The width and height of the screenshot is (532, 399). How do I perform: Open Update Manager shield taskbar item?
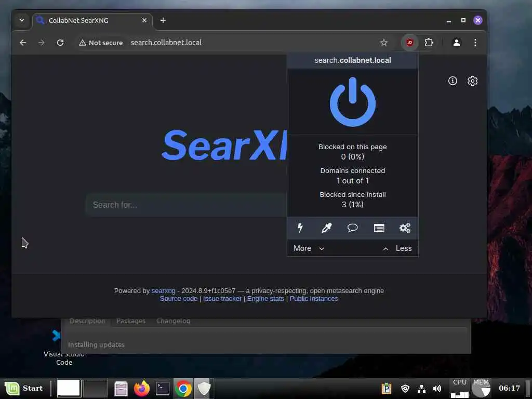tap(204, 389)
